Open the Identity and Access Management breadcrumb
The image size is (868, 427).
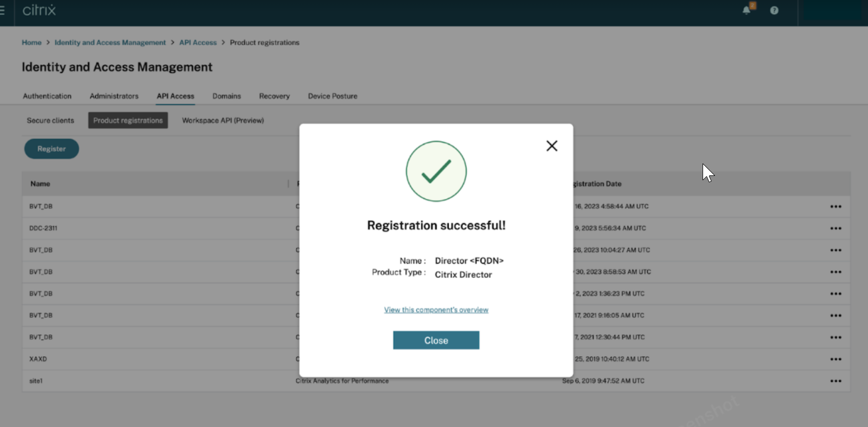coord(110,43)
